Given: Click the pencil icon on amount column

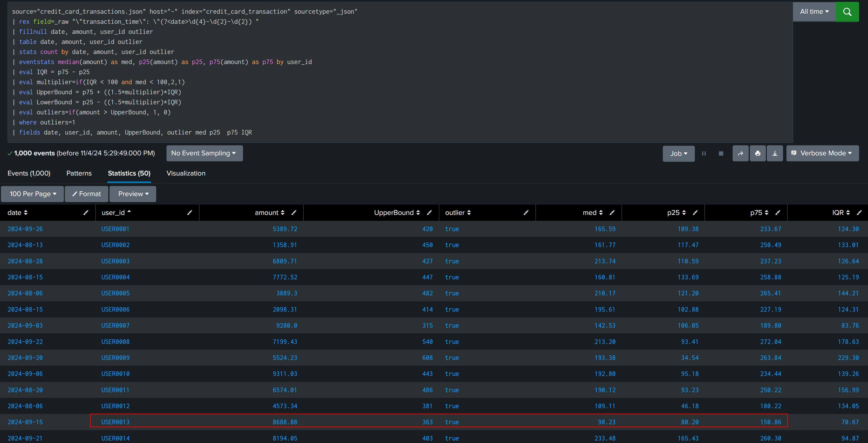Looking at the screenshot, I should click(294, 212).
